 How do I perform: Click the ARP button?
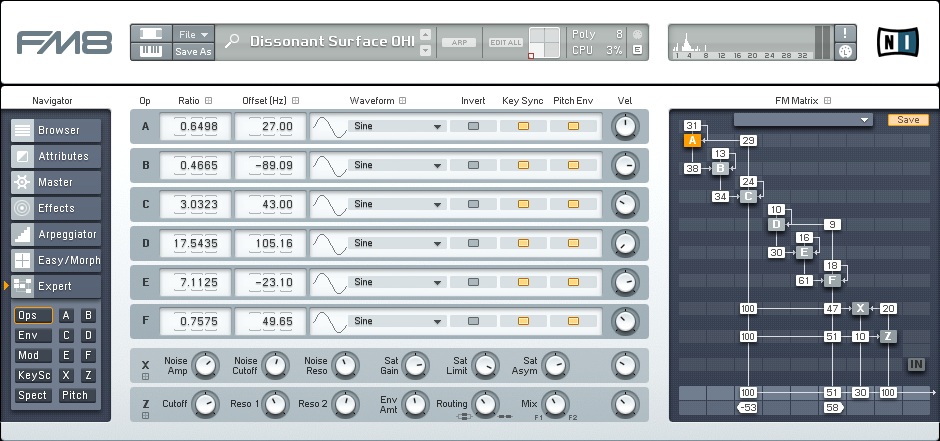459,43
